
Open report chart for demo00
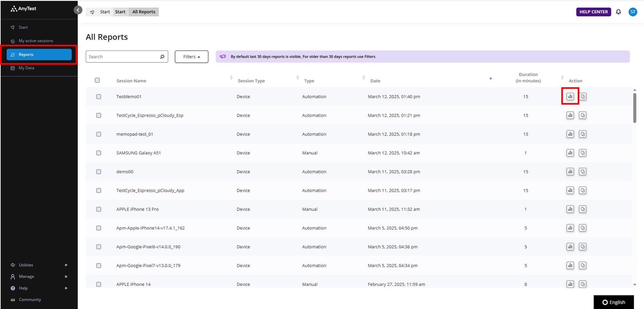[x=570, y=172]
